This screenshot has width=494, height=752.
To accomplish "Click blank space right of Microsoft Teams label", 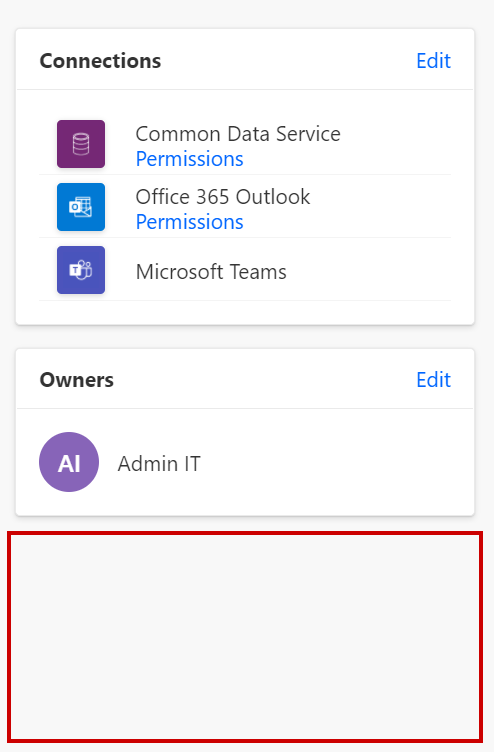I will pyautogui.click(x=368, y=271).
